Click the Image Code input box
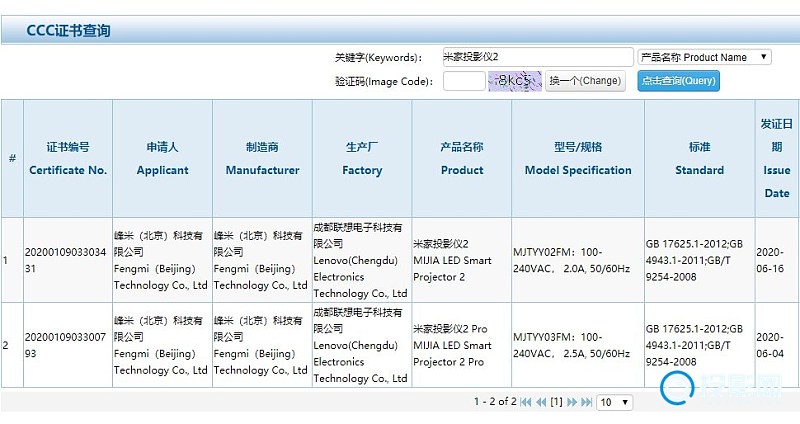 [x=464, y=81]
